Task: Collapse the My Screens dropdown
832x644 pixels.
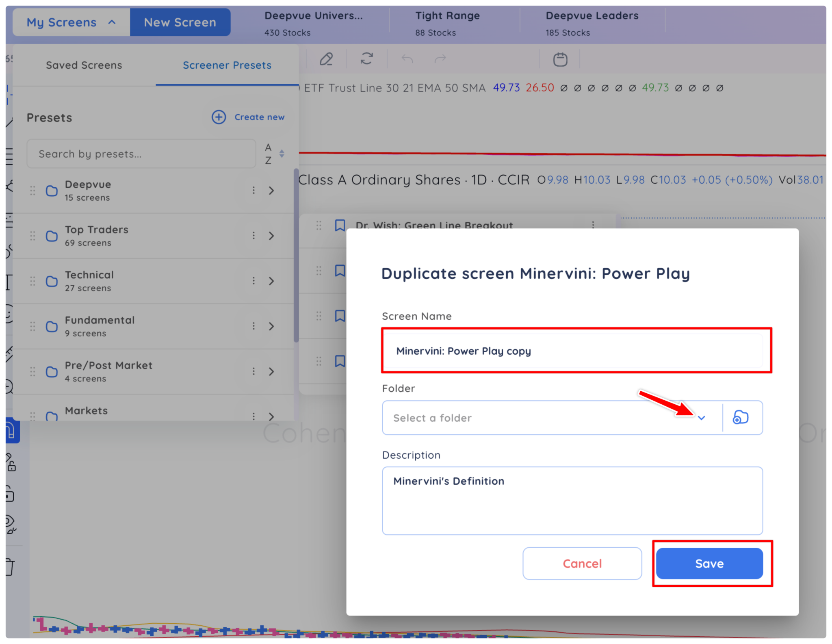Action: click(x=71, y=22)
